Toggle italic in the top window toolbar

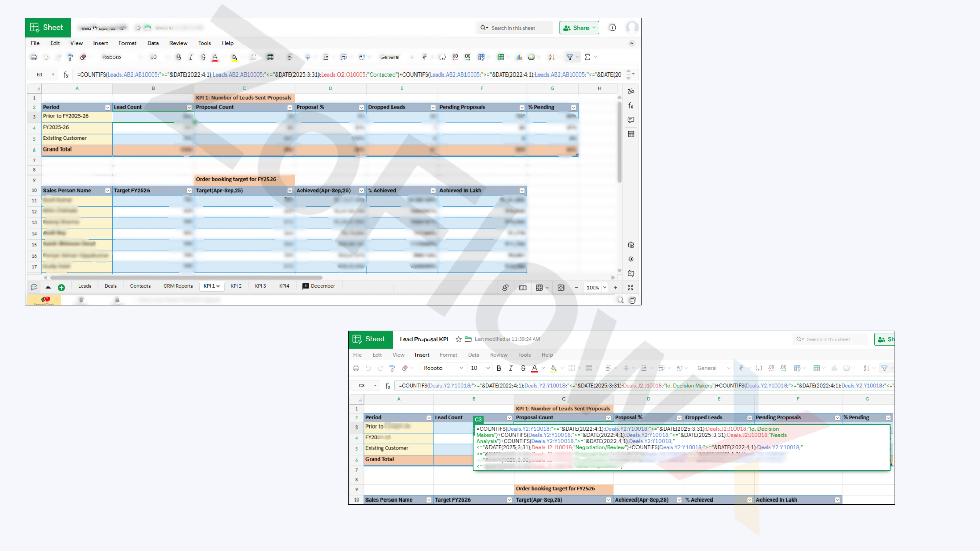pos(191,57)
